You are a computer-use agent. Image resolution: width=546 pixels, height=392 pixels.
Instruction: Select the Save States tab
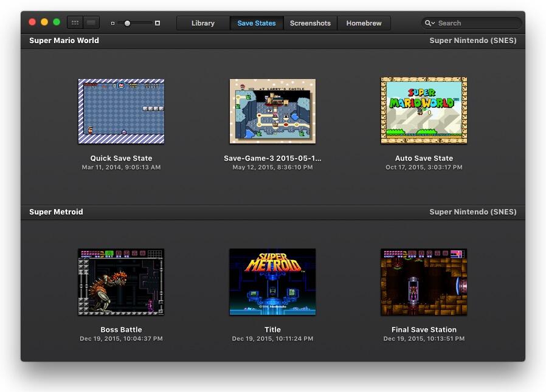tap(256, 22)
